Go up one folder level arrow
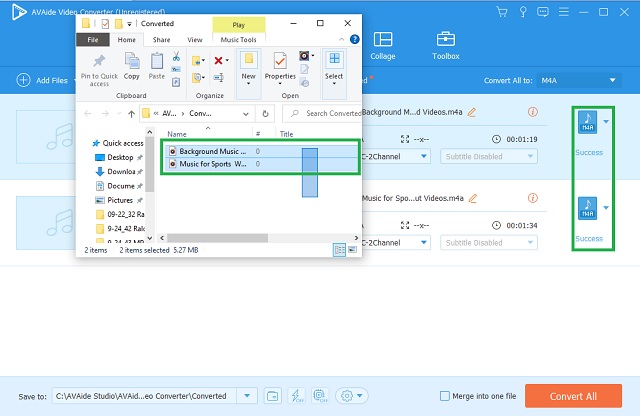640x416 pixels. tap(131, 114)
